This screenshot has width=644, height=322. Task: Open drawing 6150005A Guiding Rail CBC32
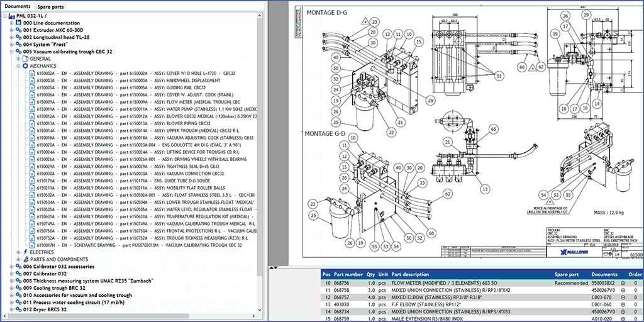click(x=121, y=87)
